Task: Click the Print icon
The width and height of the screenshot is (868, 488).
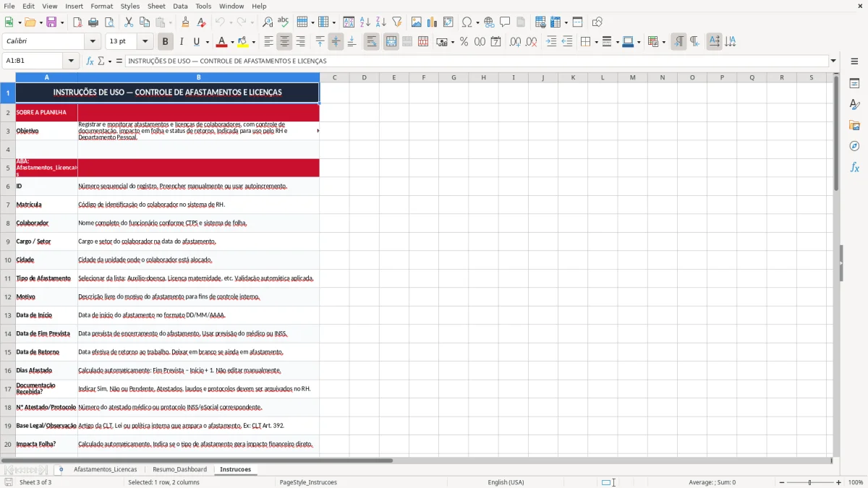Action: [x=93, y=22]
